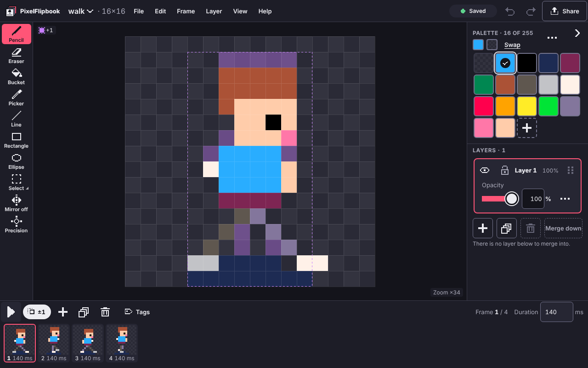The image size is (588, 368).
Task: Select the Pencil tool
Action: 17,34
